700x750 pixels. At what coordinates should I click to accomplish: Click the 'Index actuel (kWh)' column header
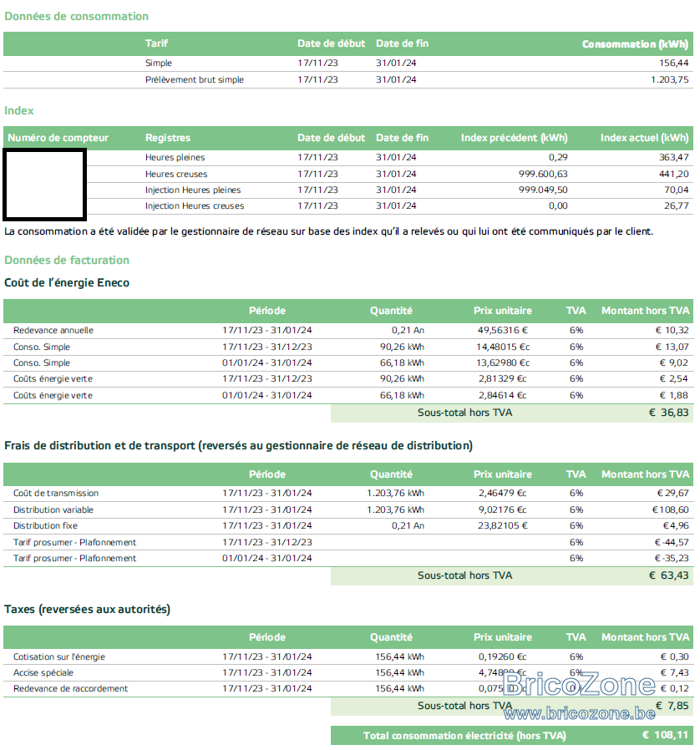(x=645, y=138)
